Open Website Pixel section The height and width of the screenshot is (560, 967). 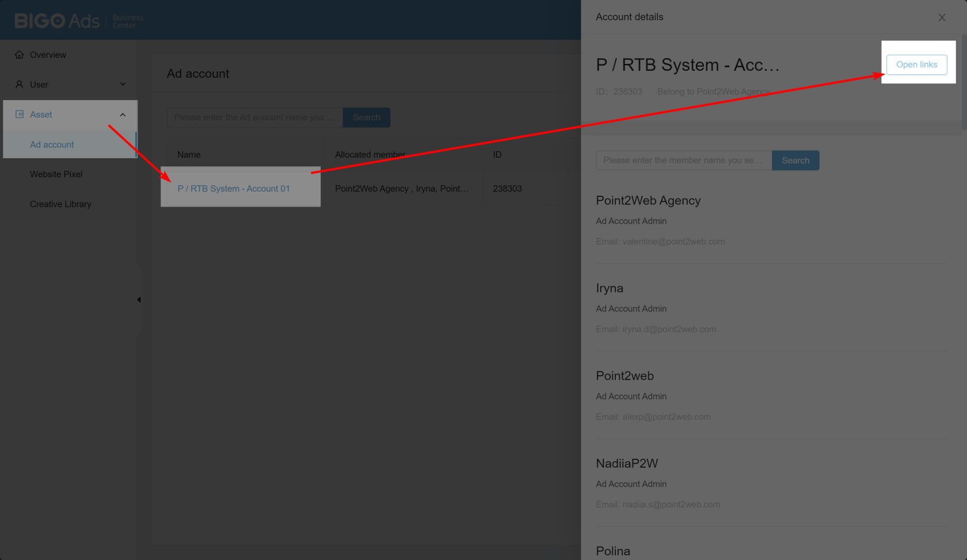(x=56, y=174)
